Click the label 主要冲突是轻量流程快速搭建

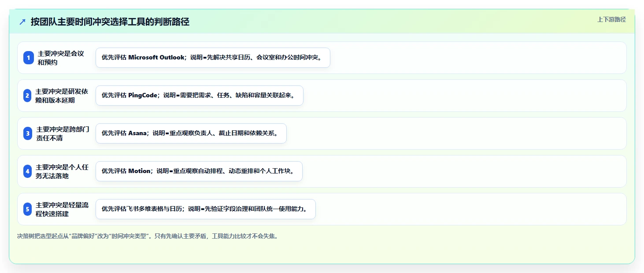tap(62, 209)
